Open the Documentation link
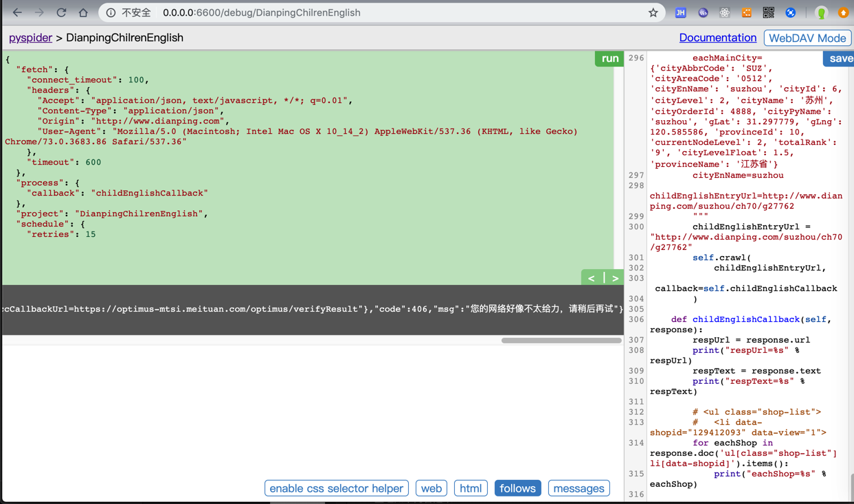The width and height of the screenshot is (854, 504). 717,38
